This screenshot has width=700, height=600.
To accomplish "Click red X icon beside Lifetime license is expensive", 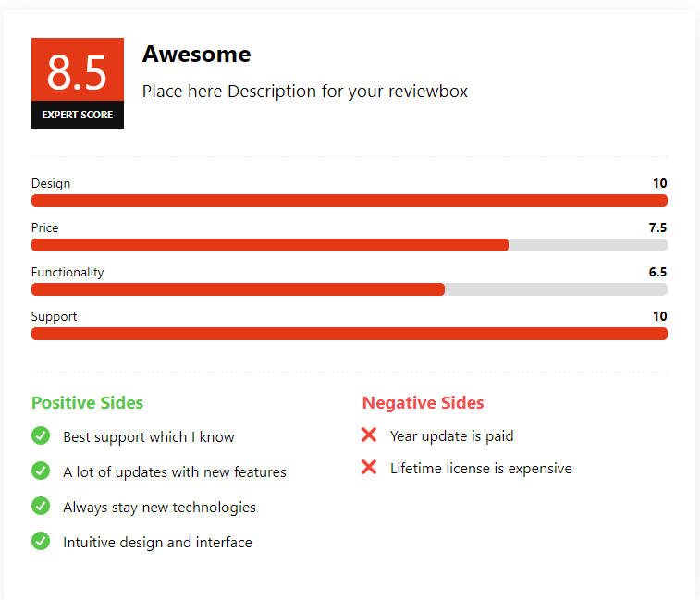I will [x=369, y=468].
